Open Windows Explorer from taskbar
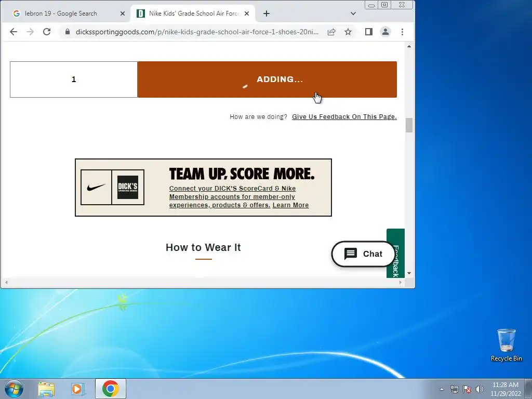Screen dimensions: 532x399 [x=46, y=389]
